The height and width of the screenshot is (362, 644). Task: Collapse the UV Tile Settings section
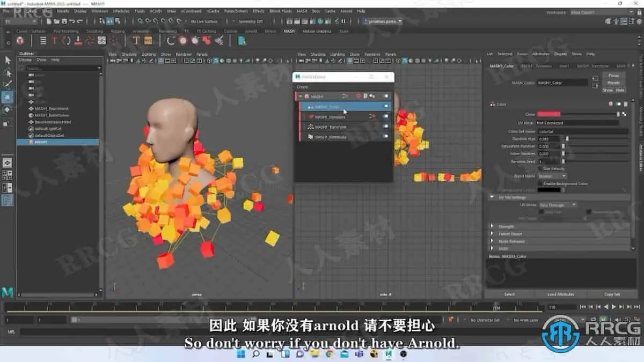[x=493, y=197]
